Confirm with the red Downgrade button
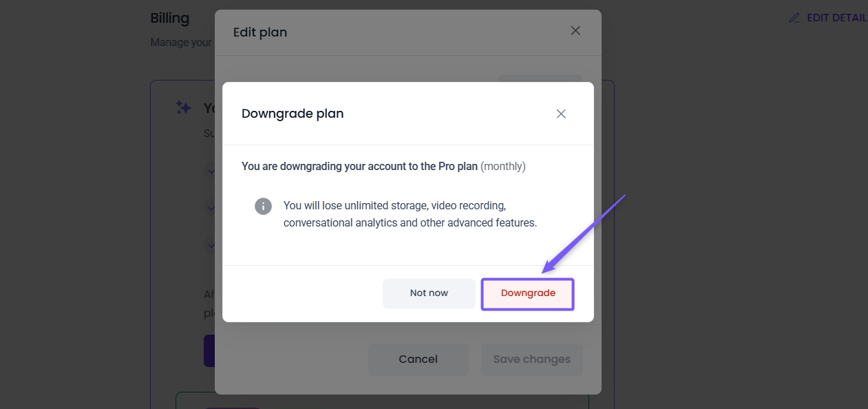The height and width of the screenshot is (409, 868). point(528,293)
